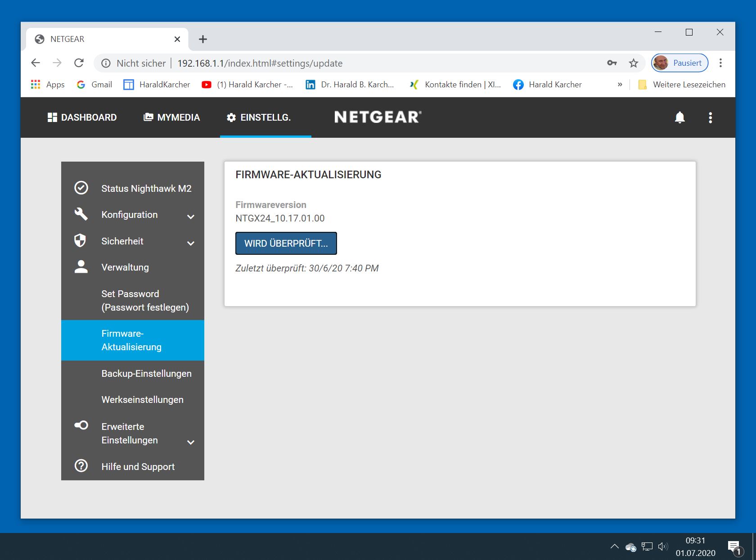
Task: Click the Pausiert profile button
Action: (x=680, y=63)
